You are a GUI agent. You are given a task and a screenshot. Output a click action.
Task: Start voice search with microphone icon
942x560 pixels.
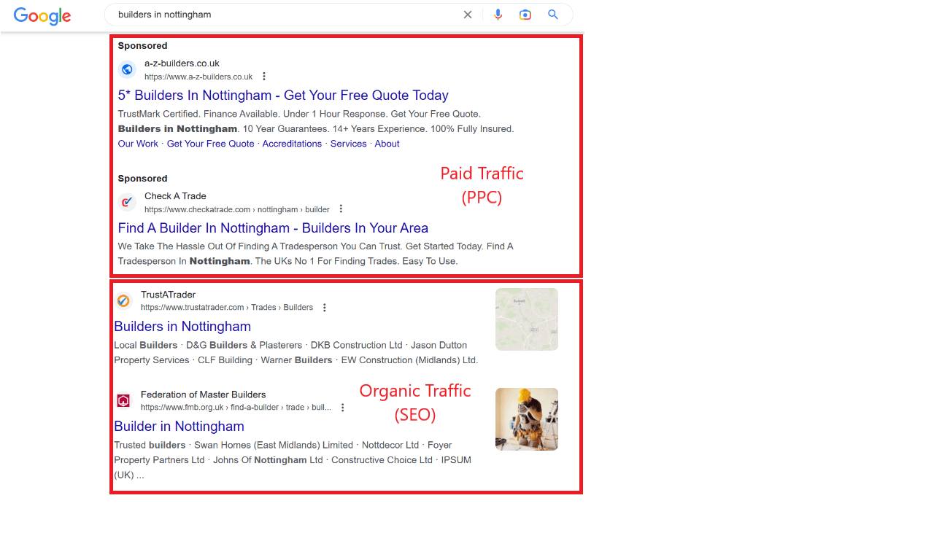click(x=498, y=15)
